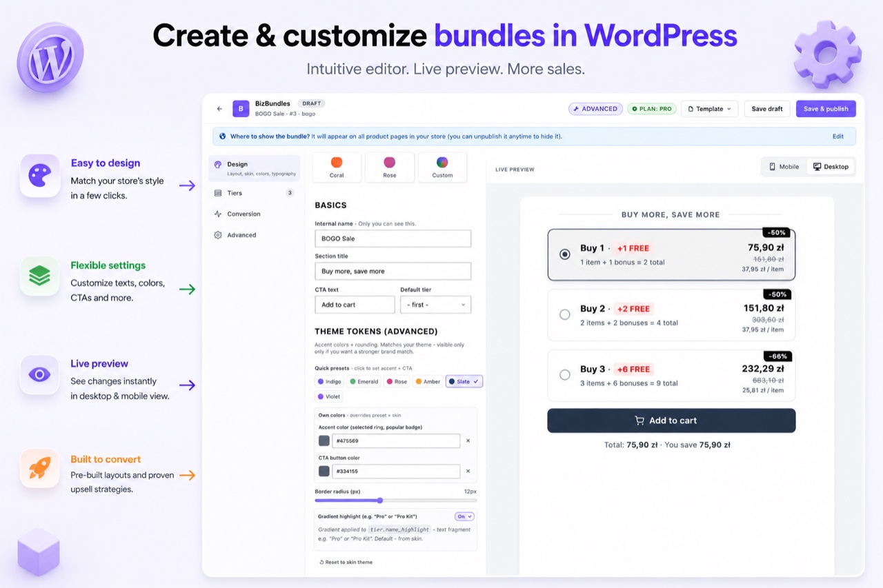Open the Conversion tab in sidebar

click(x=255, y=214)
